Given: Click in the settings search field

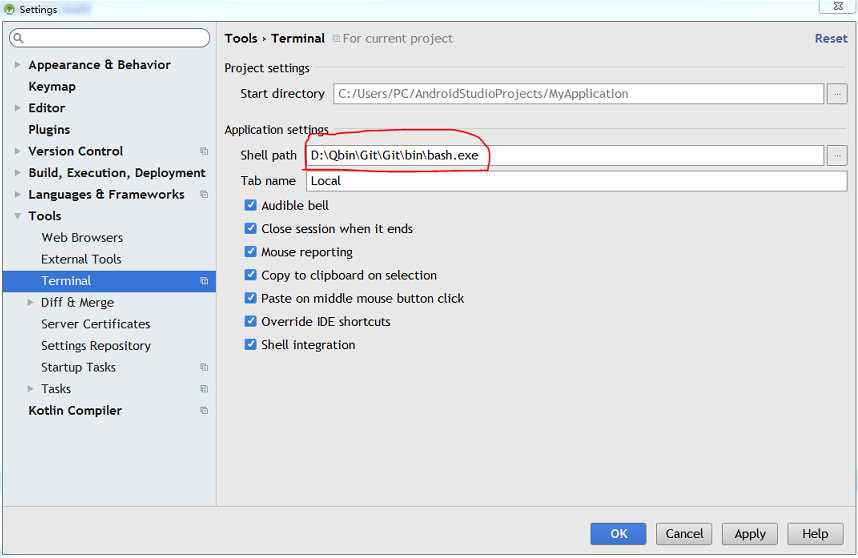Looking at the screenshot, I should pyautogui.click(x=109, y=38).
